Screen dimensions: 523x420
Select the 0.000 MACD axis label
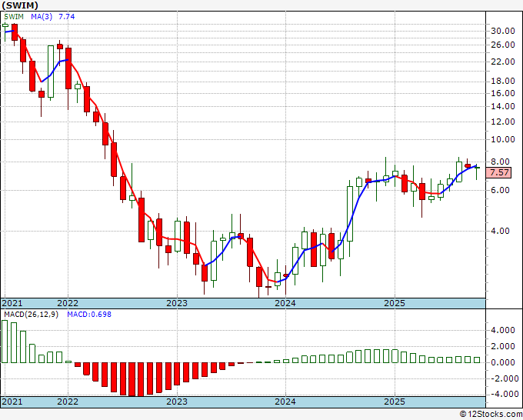(503, 362)
